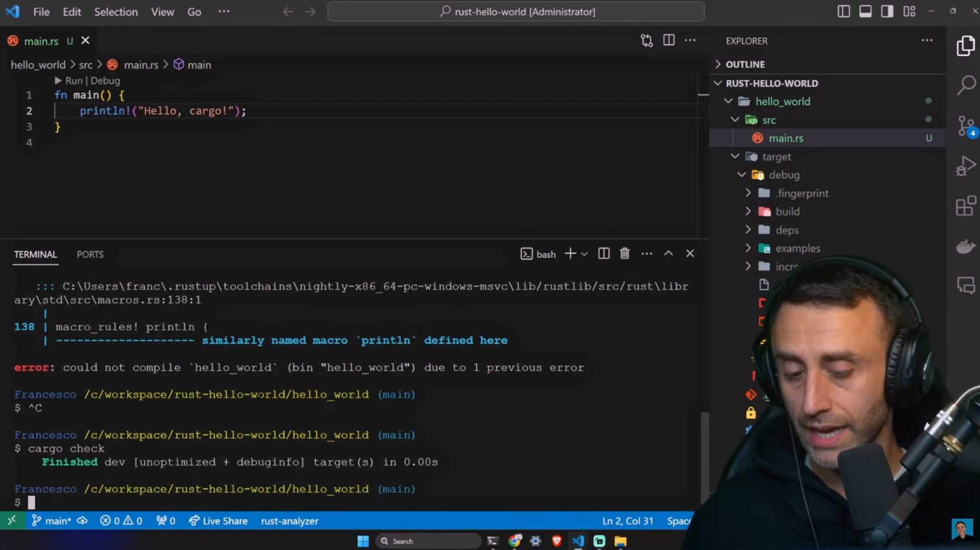Maximize the terminal panel
Viewport: 980px width, 550px height.
coord(668,253)
